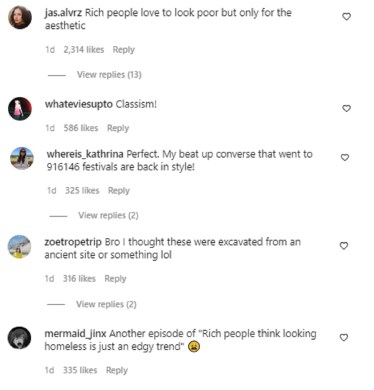
Task: Open whereis_kathrina username link
Action: click(85, 154)
